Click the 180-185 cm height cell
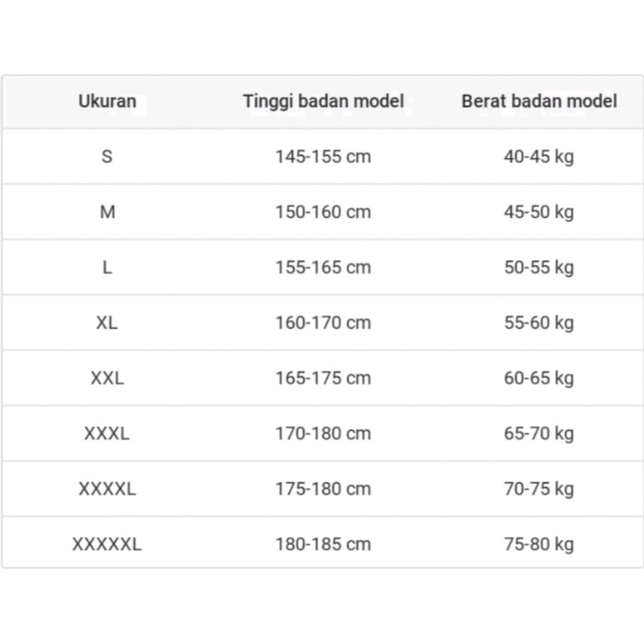 (x=323, y=544)
